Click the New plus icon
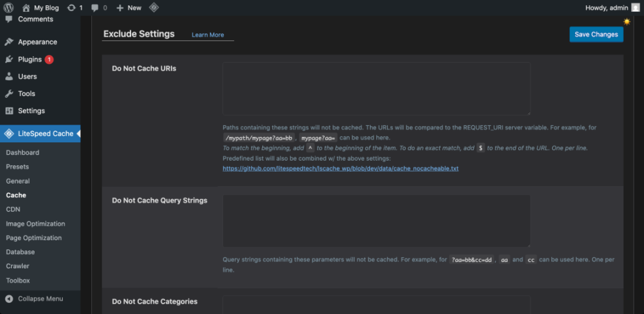Viewport: 644px width, 314px height. pos(120,8)
